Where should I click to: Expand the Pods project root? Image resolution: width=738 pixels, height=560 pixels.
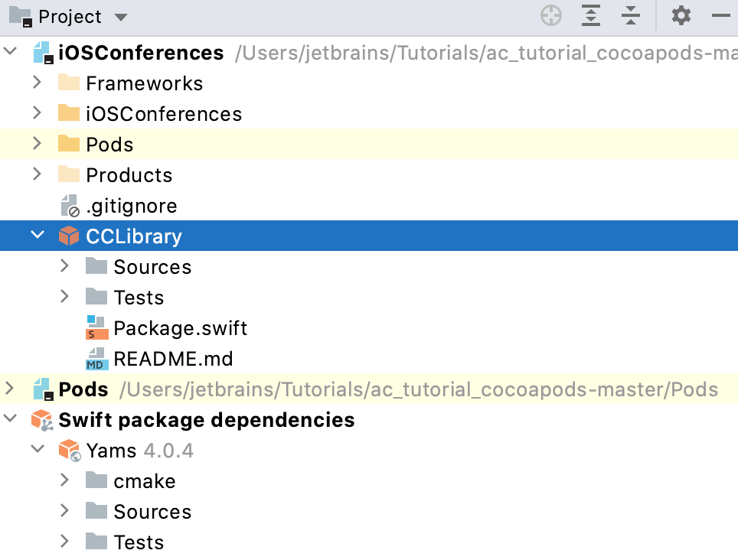point(9,389)
